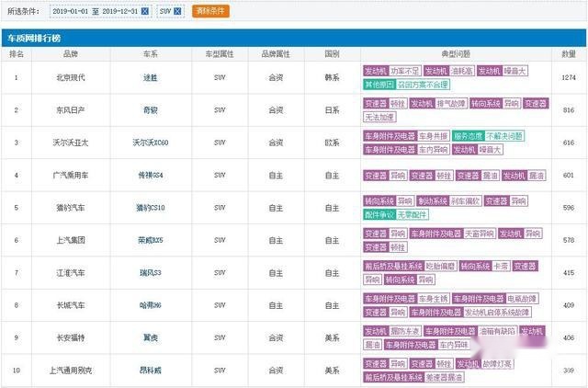
Task: Click the 制动系统 刹车偏软 tag
Action: (x=449, y=201)
